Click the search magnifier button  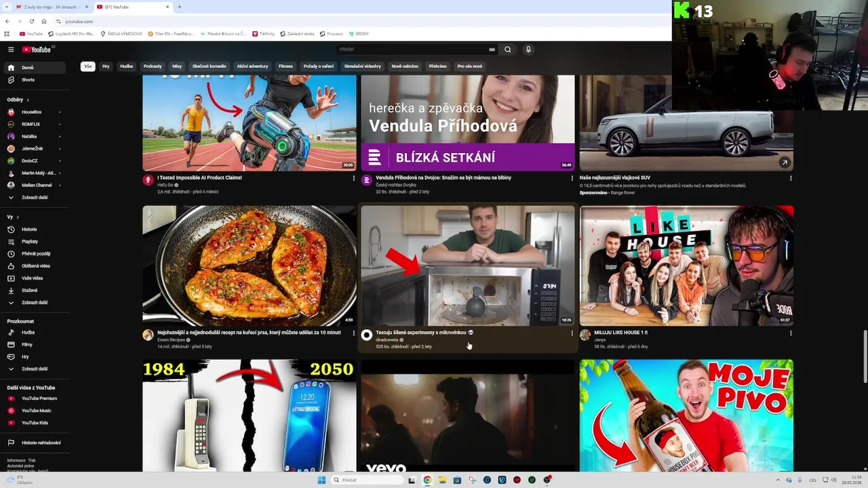[507, 49]
